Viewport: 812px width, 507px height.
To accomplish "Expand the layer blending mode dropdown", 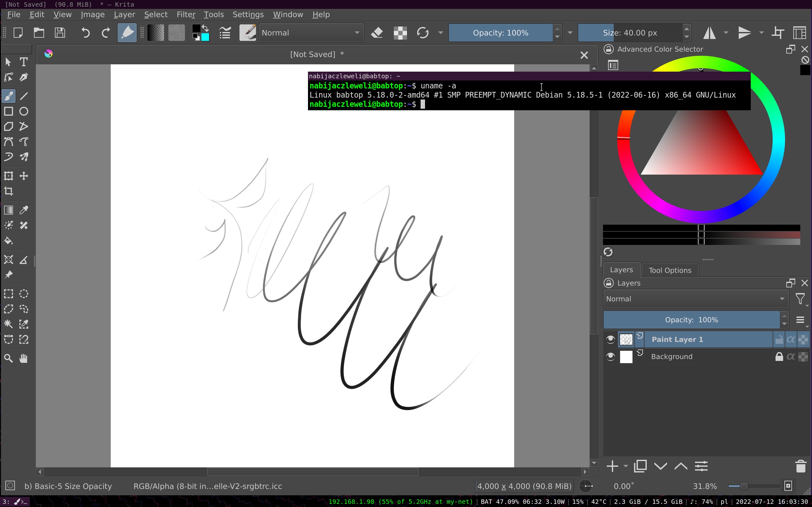I will click(695, 299).
